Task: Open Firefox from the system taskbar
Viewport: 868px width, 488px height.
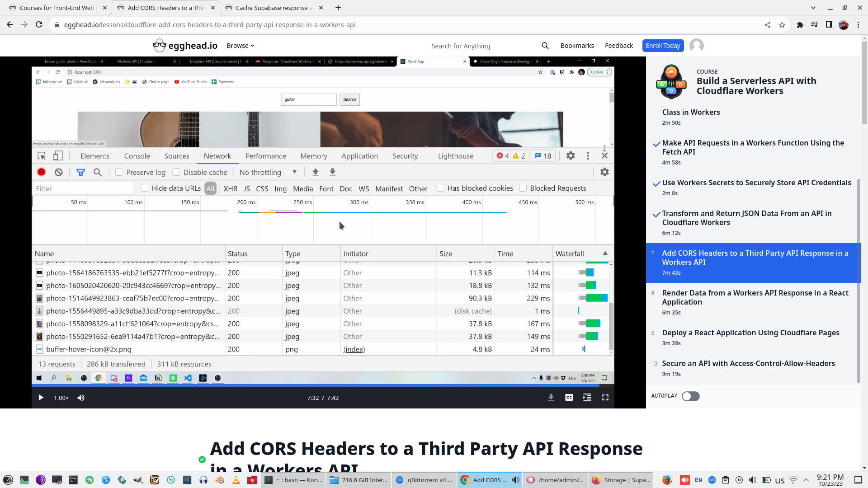Action: (x=667, y=480)
